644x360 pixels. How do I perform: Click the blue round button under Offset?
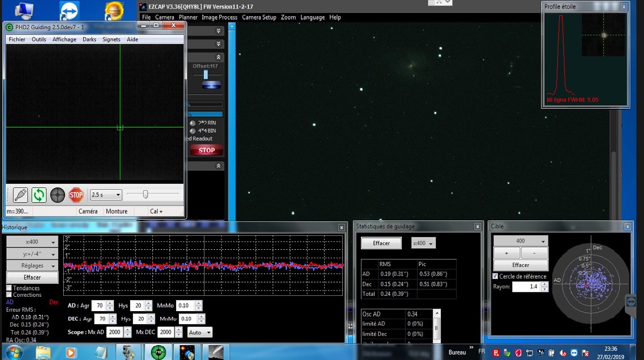(x=211, y=85)
